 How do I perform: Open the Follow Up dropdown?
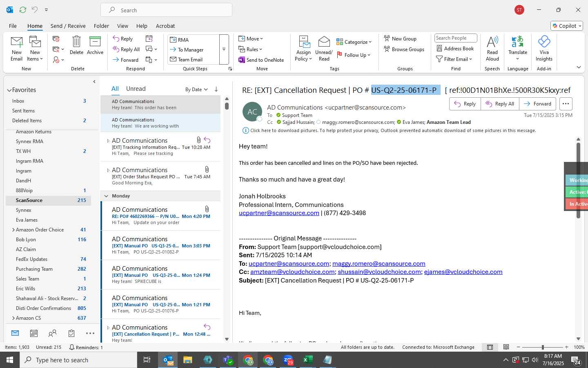354,55
